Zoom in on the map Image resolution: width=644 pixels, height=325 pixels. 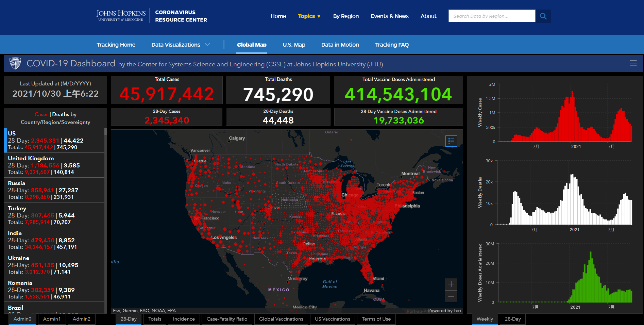pyautogui.click(x=451, y=284)
